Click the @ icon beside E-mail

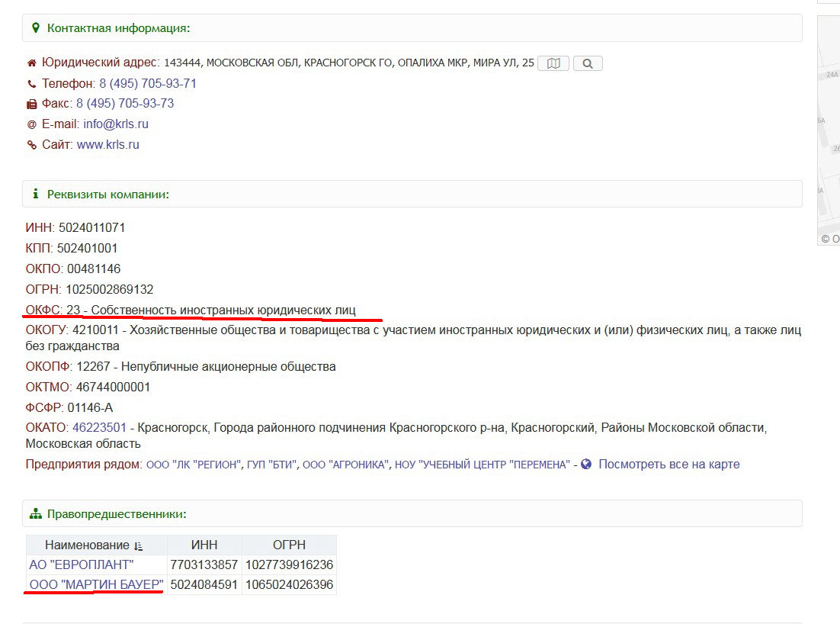pos(32,124)
